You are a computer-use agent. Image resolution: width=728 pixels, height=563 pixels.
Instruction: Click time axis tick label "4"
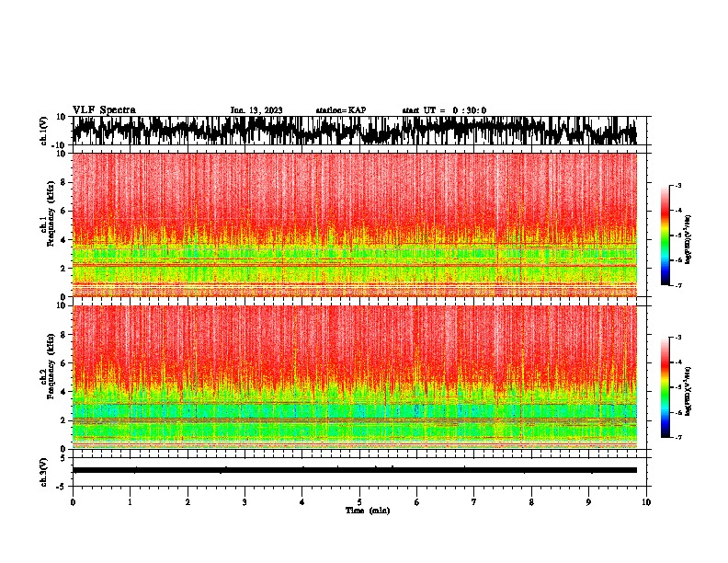[x=302, y=502]
